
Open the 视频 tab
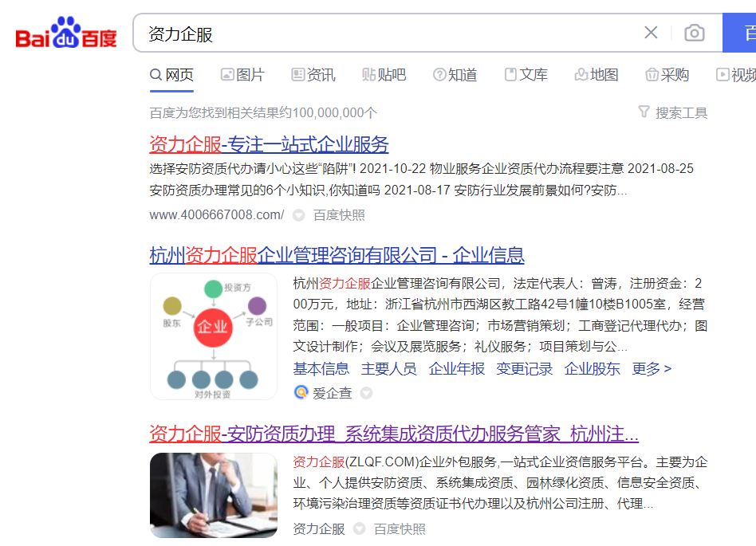[736, 75]
